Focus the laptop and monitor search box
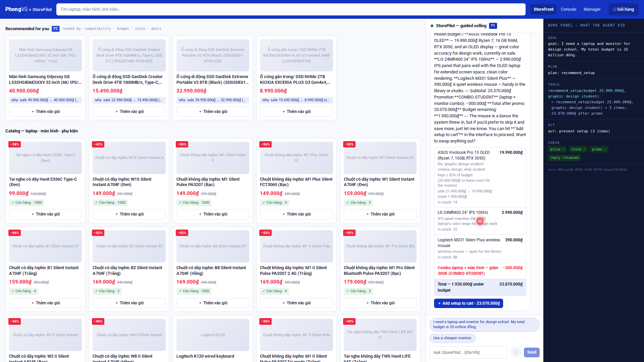The image size is (644, 362). tap(291, 9)
